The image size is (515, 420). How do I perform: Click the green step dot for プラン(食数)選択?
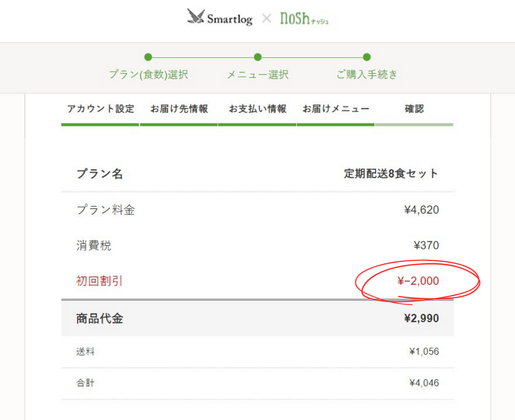(148, 57)
